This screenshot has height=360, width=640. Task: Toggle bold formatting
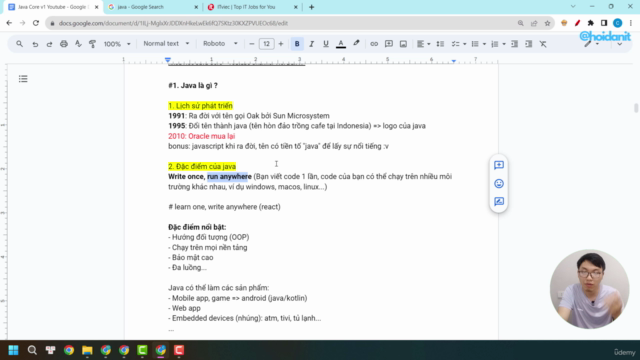click(297, 44)
